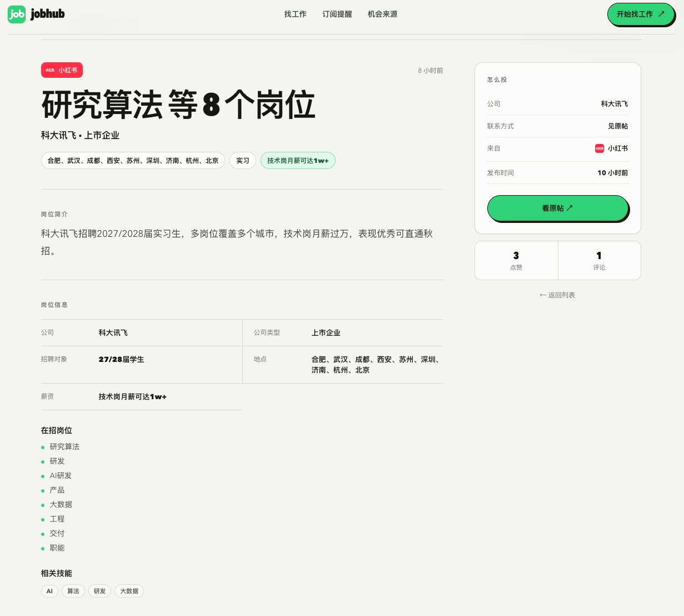684x616 pixels.
Task: Click the 开始找工作 button
Action: (x=641, y=14)
